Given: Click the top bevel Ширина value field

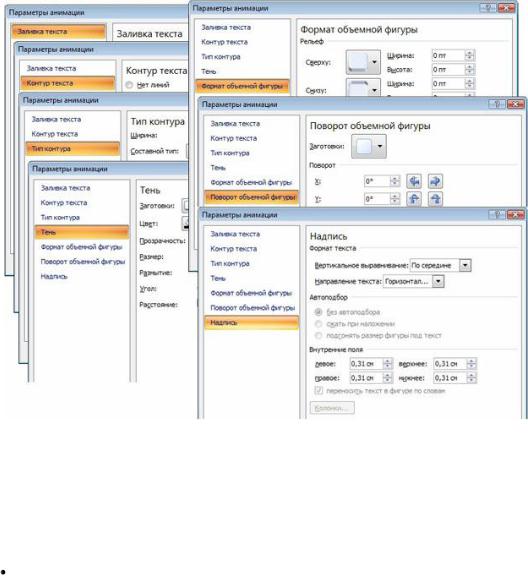Looking at the screenshot, I should pyautogui.click(x=448, y=55).
